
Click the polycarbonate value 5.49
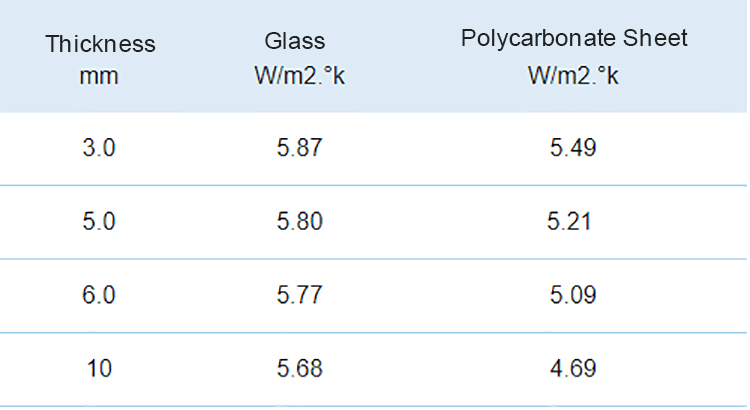(x=573, y=147)
